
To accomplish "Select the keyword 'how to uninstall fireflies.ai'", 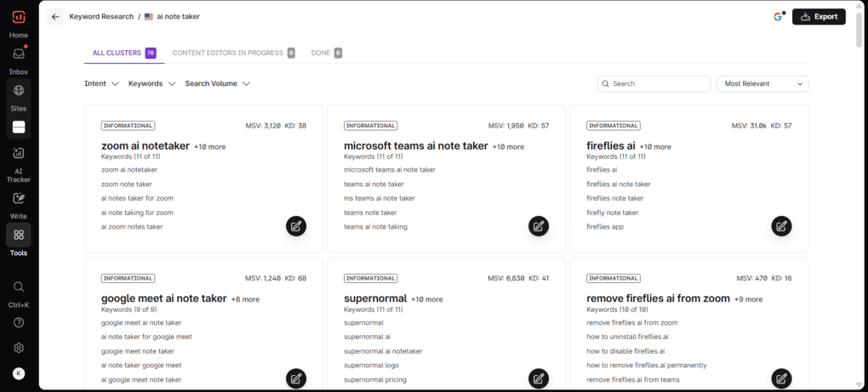I will pyautogui.click(x=627, y=337).
